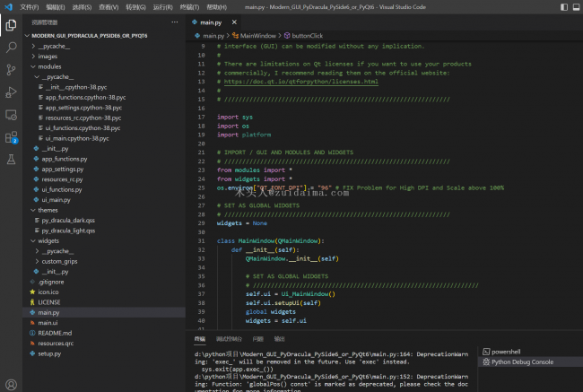Open the Source Control view
Screen dimensions: 583x392
pos(11,69)
